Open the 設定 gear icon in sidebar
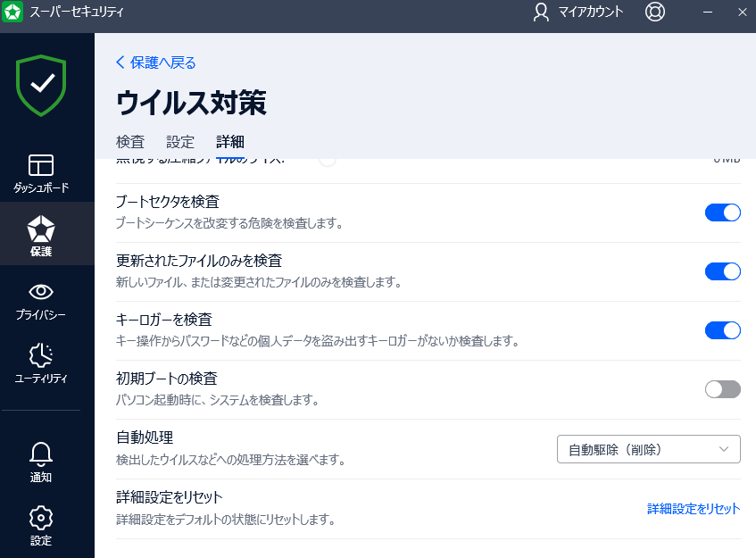Viewport: 756px width, 558px height. point(41,524)
